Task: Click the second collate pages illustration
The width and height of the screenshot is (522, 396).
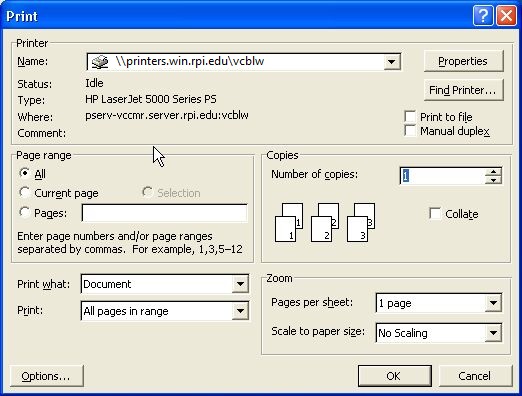Action: tap(325, 222)
